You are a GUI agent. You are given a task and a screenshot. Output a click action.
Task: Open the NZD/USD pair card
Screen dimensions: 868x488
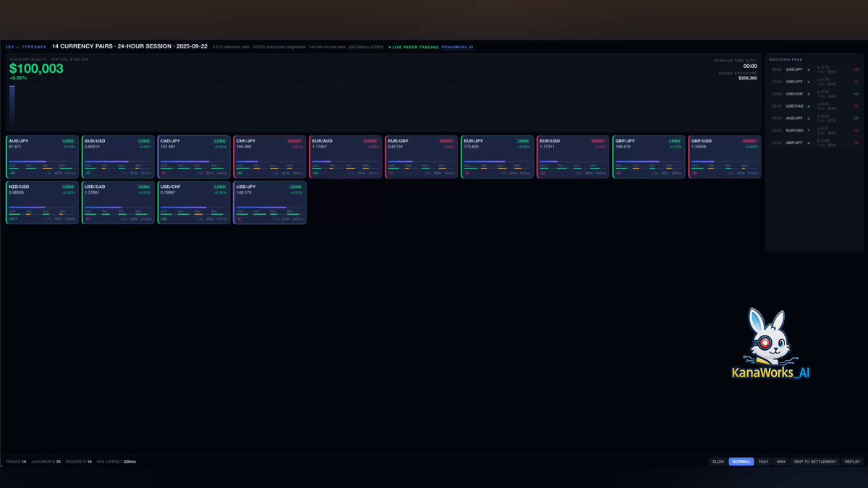tap(43, 202)
